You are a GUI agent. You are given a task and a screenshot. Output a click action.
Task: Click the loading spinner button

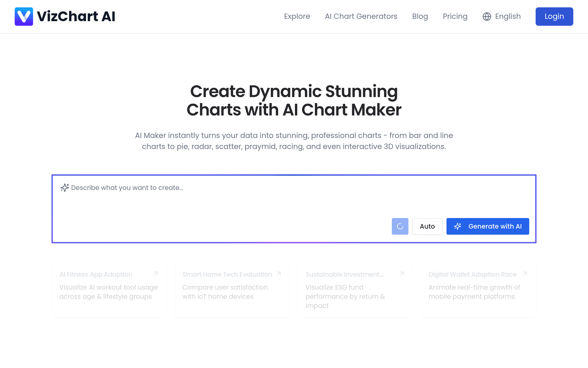point(400,226)
